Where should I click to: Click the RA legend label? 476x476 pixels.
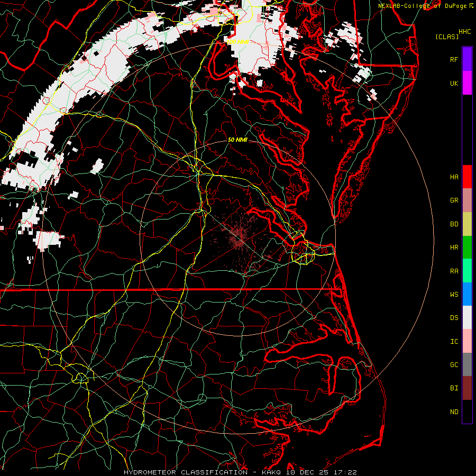point(454,271)
